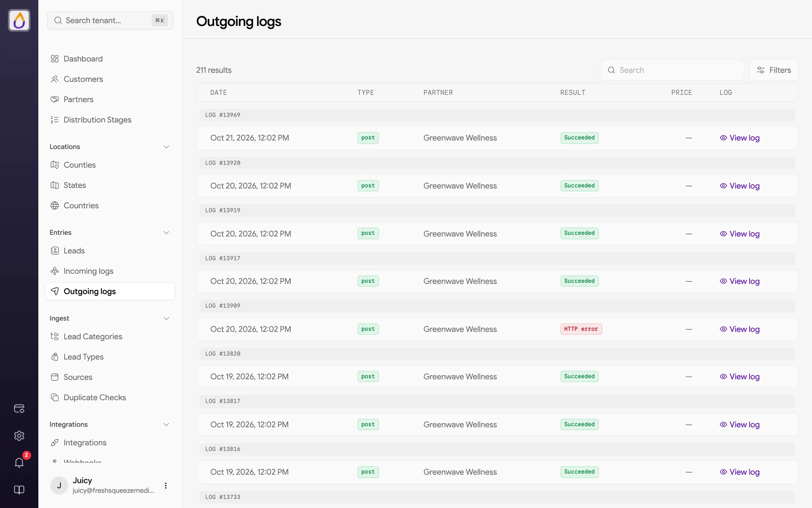Screen dimensions: 812x508
Task: Collapse the Ingest section chevron
Action: [x=166, y=318]
